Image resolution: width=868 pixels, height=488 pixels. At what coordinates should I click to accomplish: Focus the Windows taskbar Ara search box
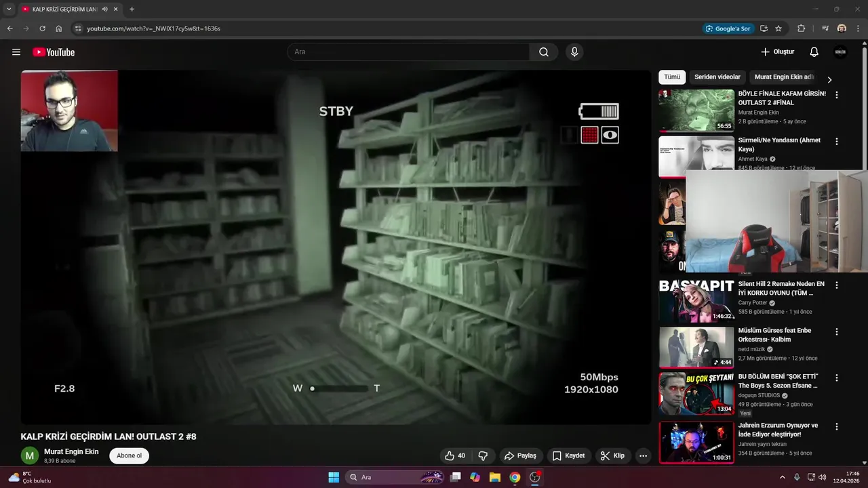tap(395, 477)
